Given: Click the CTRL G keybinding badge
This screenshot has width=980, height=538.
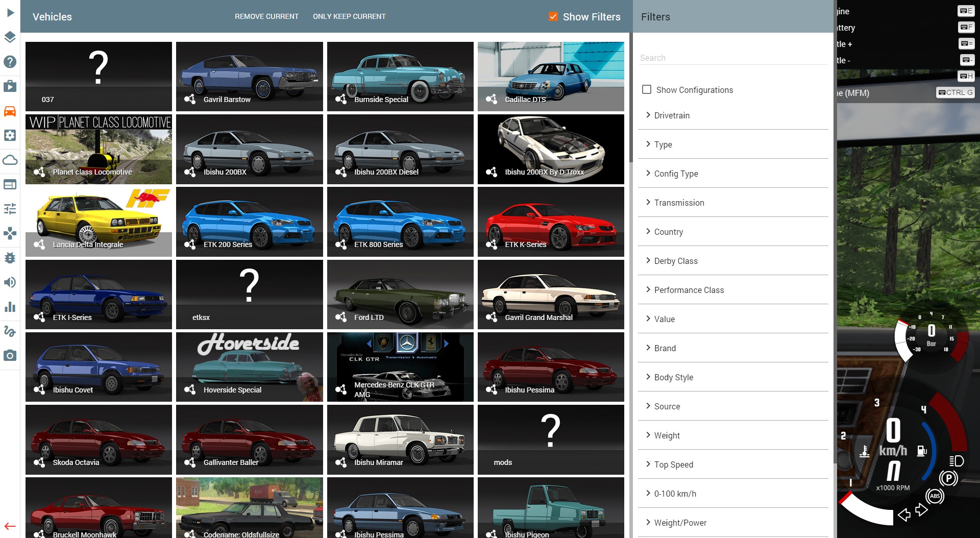Looking at the screenshot, I should 955,92.
